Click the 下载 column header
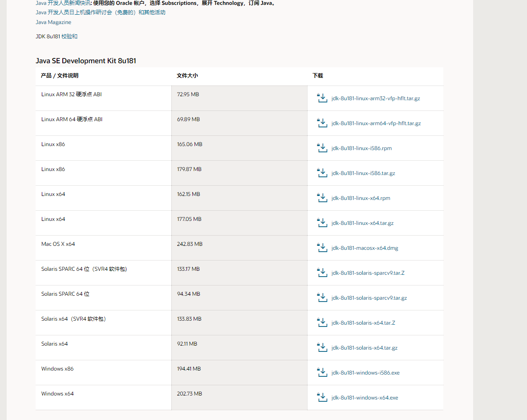Screen dimensions: 527x420 pyautogui.click(x=318, y=76)
